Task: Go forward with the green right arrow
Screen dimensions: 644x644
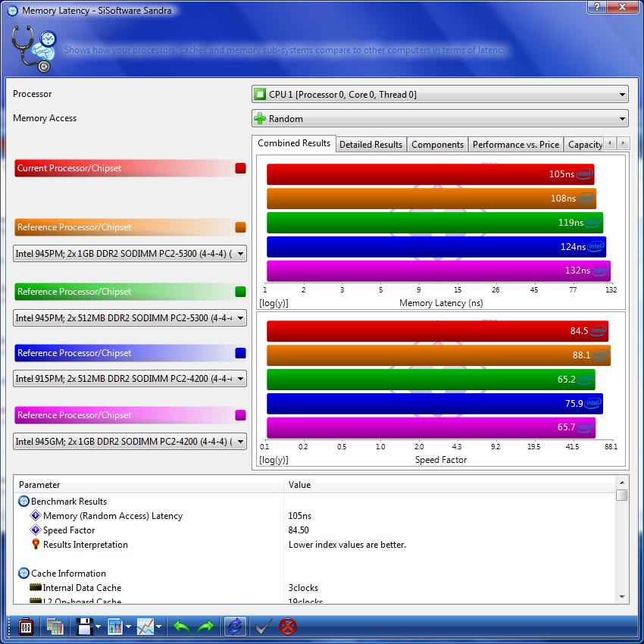Action: [206, 627]
